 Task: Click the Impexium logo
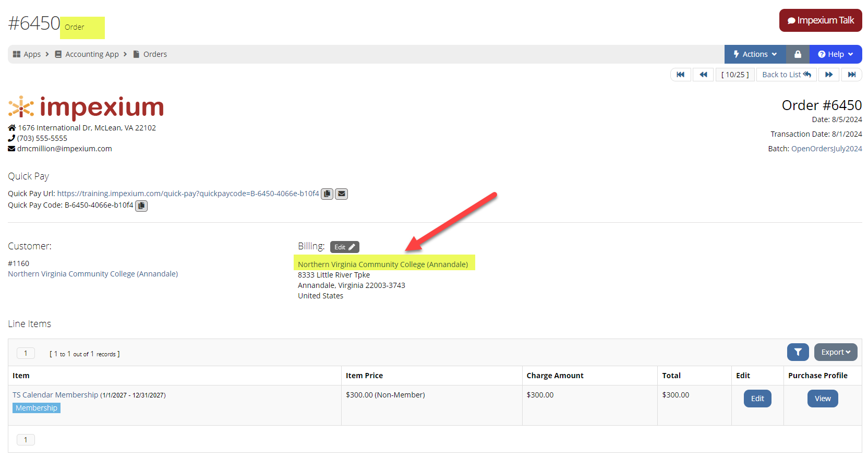point(86,107)
